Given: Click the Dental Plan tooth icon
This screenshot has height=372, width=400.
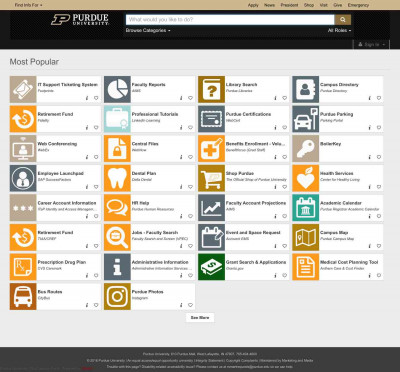Looking at the screenshot, I should coord(117,178).
